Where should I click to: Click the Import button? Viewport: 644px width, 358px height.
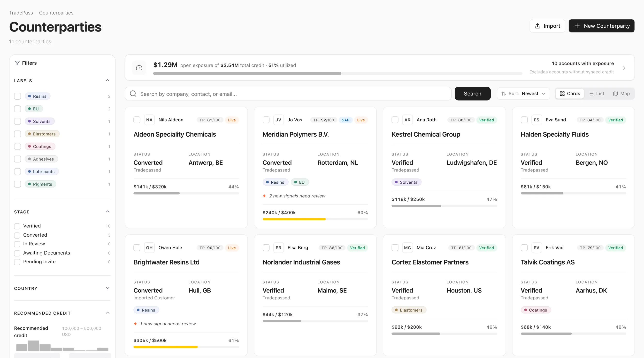point(547,26)
